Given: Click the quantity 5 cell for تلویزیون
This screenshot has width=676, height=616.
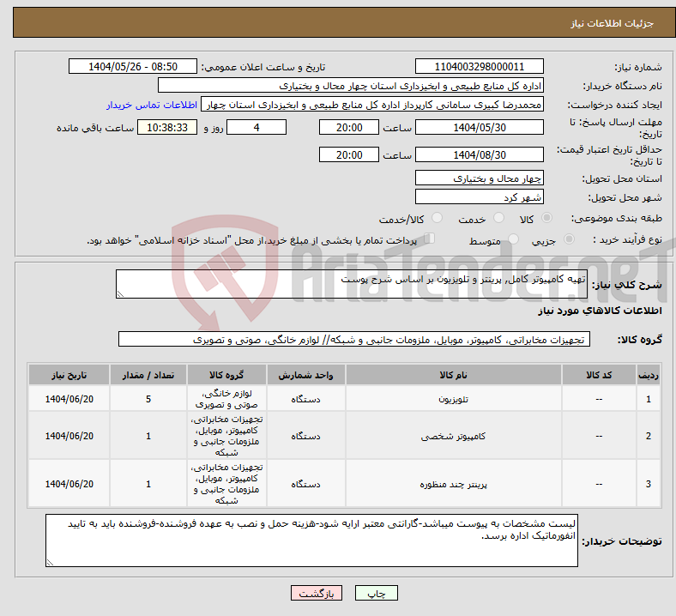Looking at the screenshot, I should pyautogui.click(x=148, y=399).
